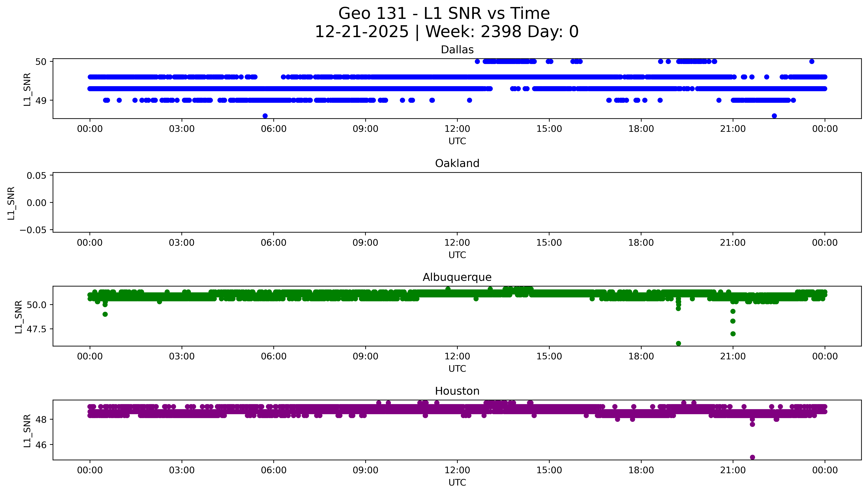The width and height of the screenshot is (868, 494).
Task: Click the isolated Dallas 50 dB point near 23:30
Action: click(812, 61)
